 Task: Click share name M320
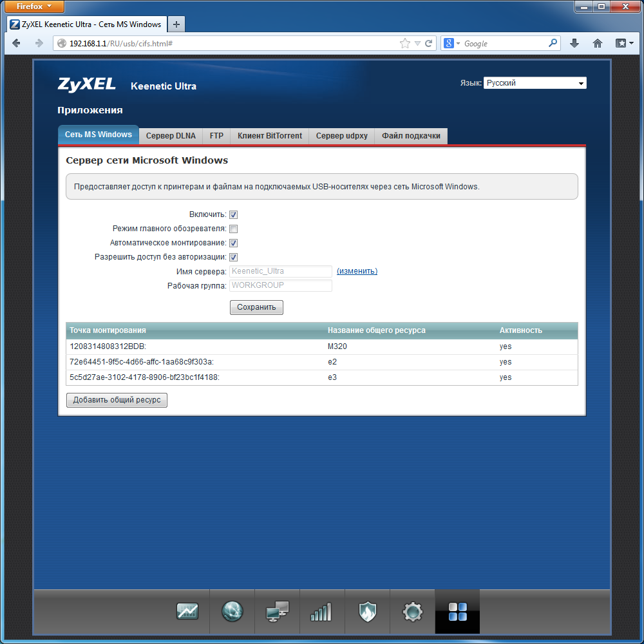337,346
